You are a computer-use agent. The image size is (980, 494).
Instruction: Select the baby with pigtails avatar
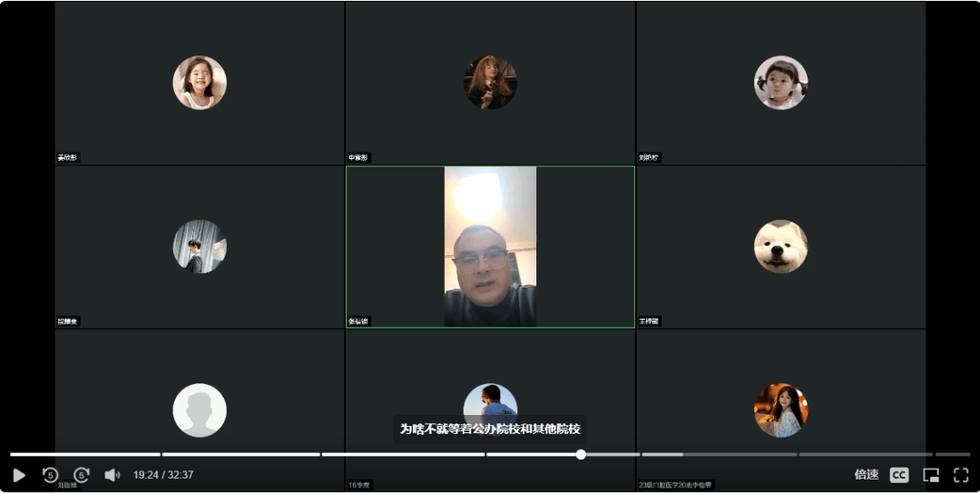coord(780,83)
